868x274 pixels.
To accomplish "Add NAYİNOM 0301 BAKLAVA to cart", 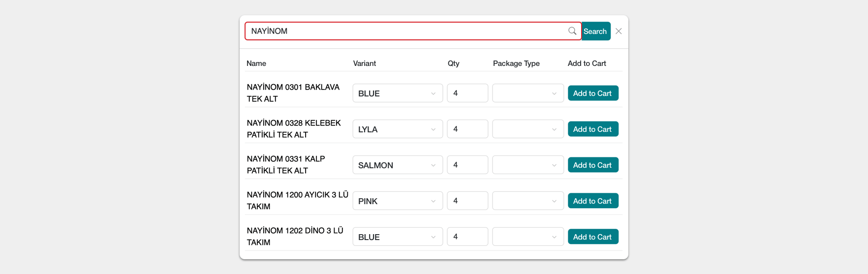I will [x=593, y=93].
